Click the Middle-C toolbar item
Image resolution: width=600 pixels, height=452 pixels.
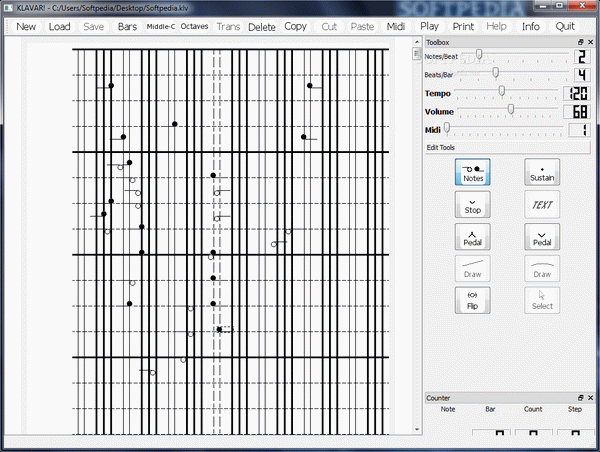point(161,26)
